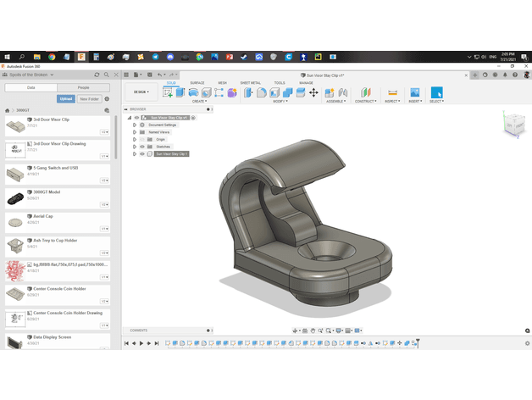The width and height of the screenshot is (532, 400).
Task: Select the Fillet tool
Action: (261, 92)
